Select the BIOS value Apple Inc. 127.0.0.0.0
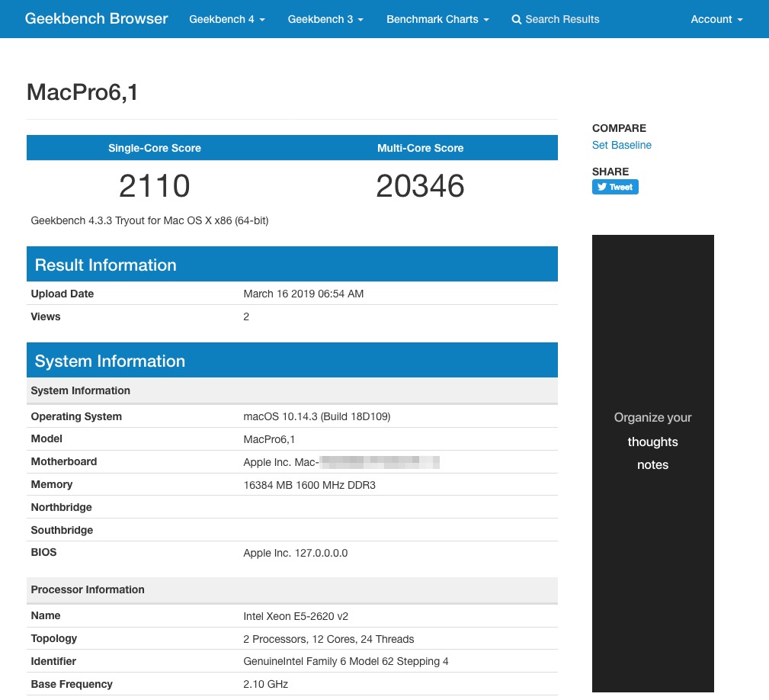This screenshot has height=700, width=769. pos(295,554)
